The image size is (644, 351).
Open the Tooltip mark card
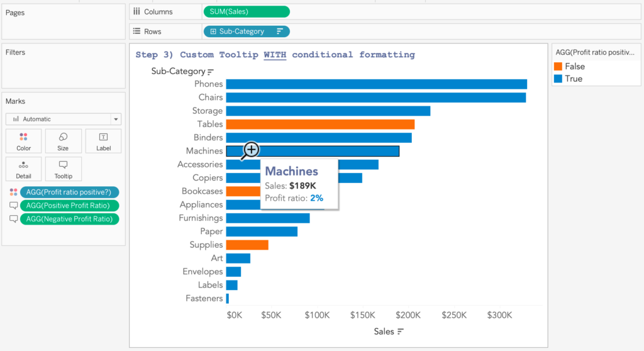(63, 169)
